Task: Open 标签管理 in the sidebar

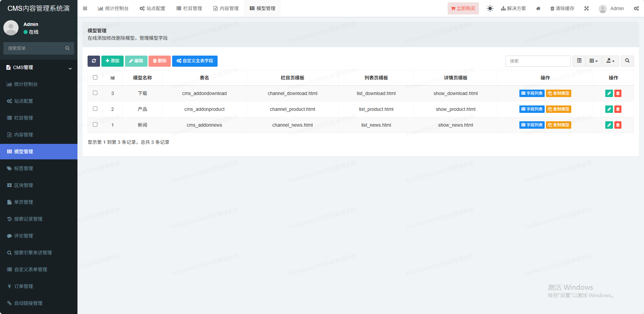Action: tap(24, 168)
